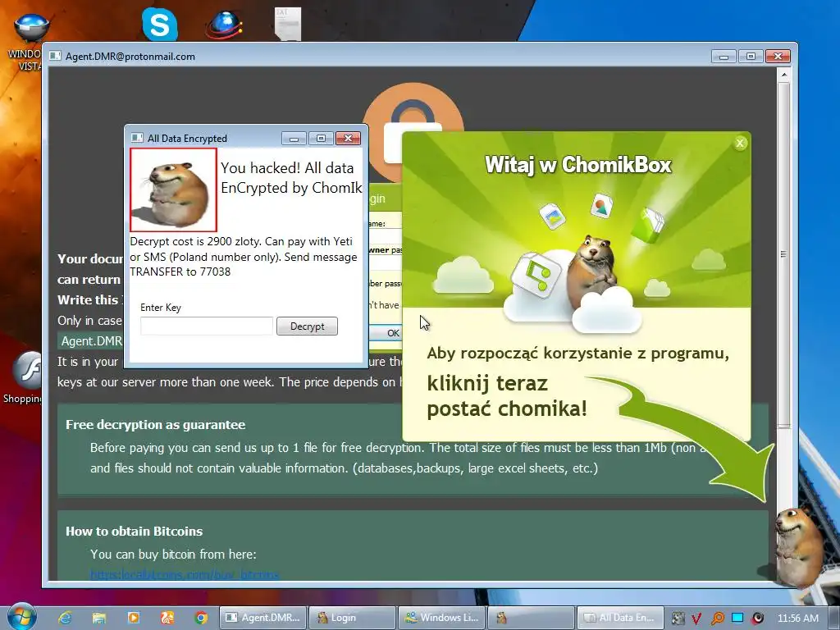
Task: Open the text document desktop icon
Action: click(288, 24)
